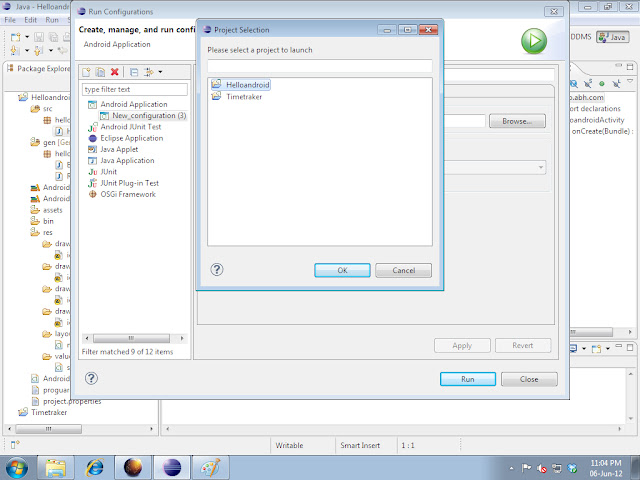Image resolution: width=640 pixels, height=480 pixels.
Task: Click OK in Project Selection dialog
Action: coord(342,270)
